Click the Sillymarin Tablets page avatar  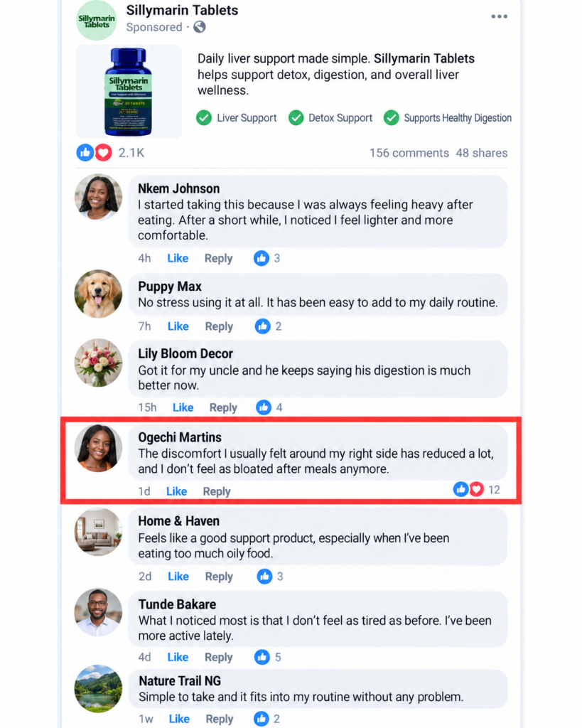(x=97, y=21)
